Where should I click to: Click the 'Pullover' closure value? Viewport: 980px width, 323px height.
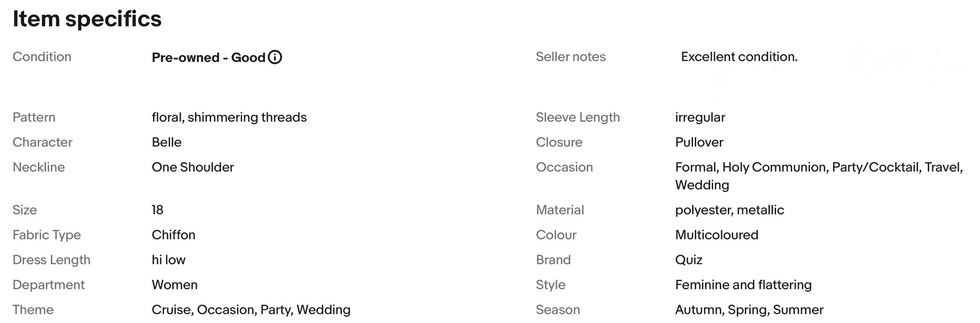pyautogui.click(x=699, y=142)
